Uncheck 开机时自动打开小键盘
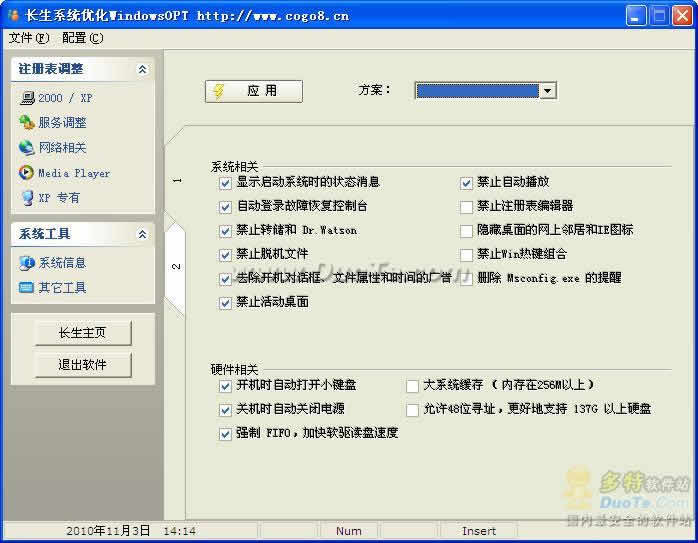Viewport: 698px width, 543px height. click(226, 386)
